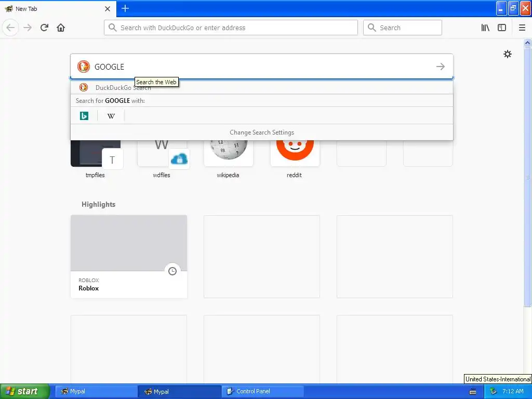Click the Highlights section heading

click(x=98, y=204)
